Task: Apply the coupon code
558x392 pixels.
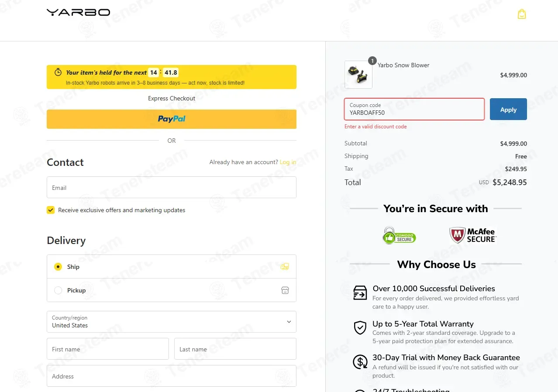Action: [508, 109]
